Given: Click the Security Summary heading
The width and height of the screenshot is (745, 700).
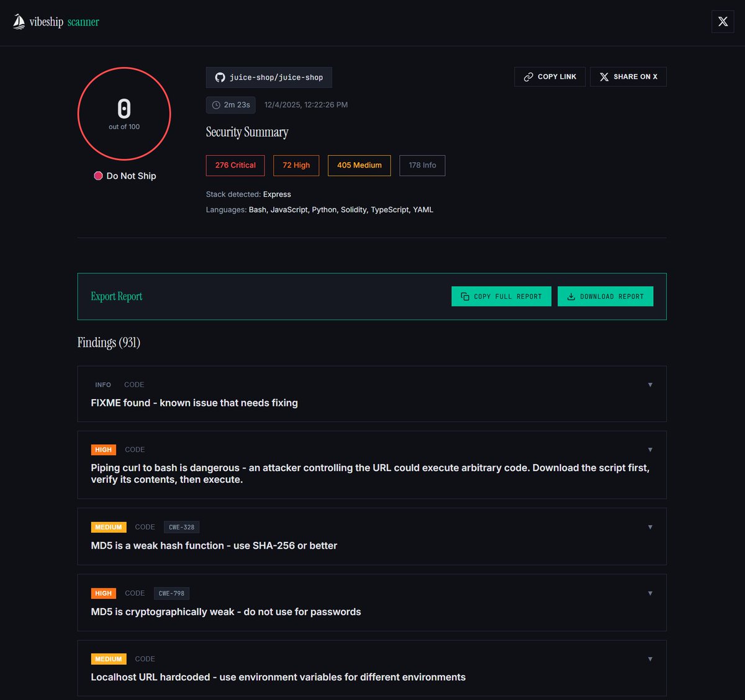Looking at the screenshot, I should pyautogui.click(x=247, y=132).
